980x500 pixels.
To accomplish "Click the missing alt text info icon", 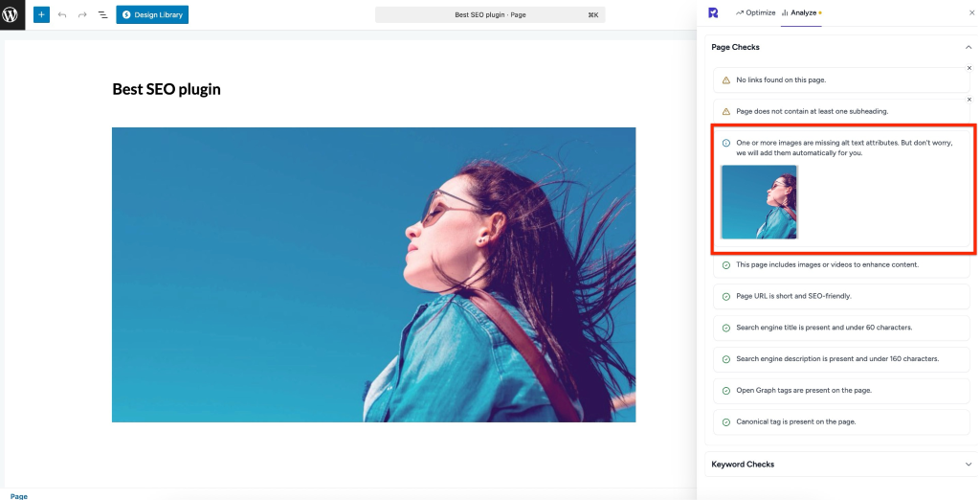I will point(726,143).
